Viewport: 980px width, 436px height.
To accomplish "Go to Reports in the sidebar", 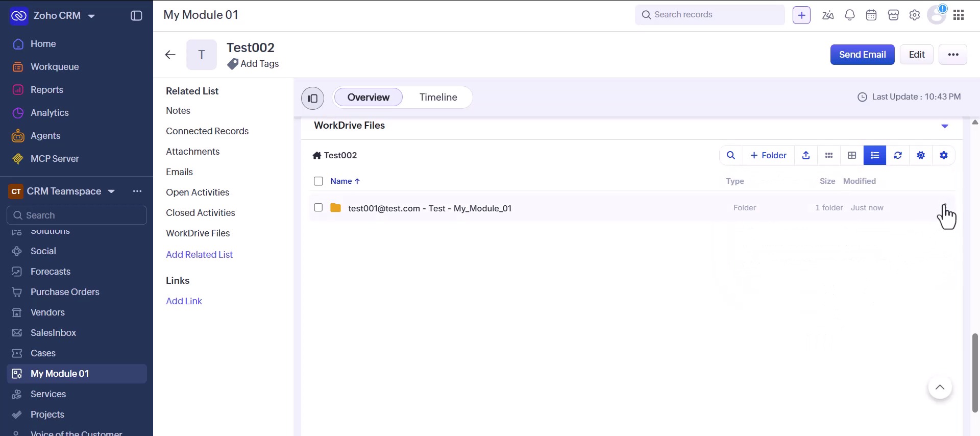I will tap(46, 90).
